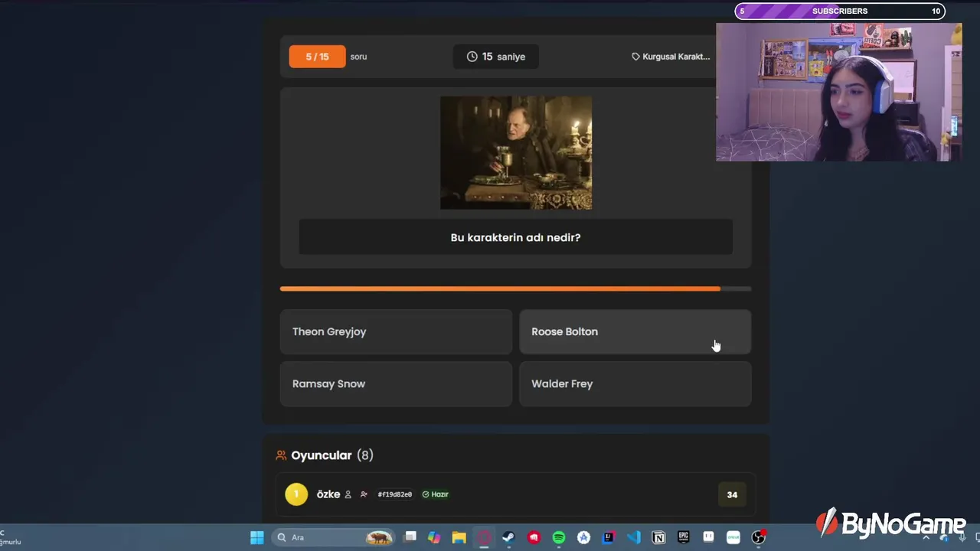Click the purple SUBSCRIBERS goal bar
Viewport: 980px width, 551px height.
(840, 11)
